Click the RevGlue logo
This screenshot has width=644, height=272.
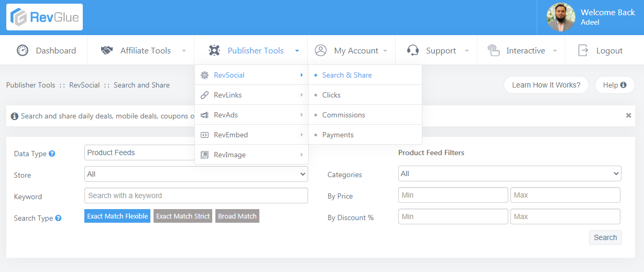coord(45,17)
